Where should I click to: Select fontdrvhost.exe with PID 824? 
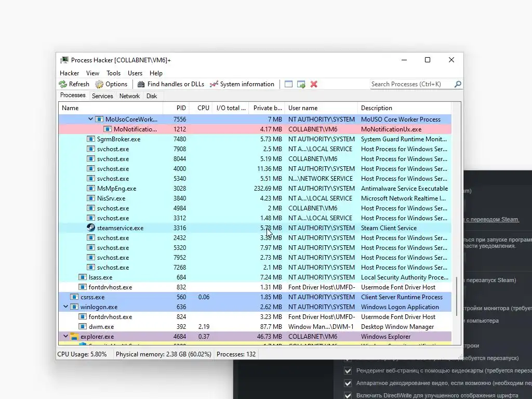click(255, 317)
